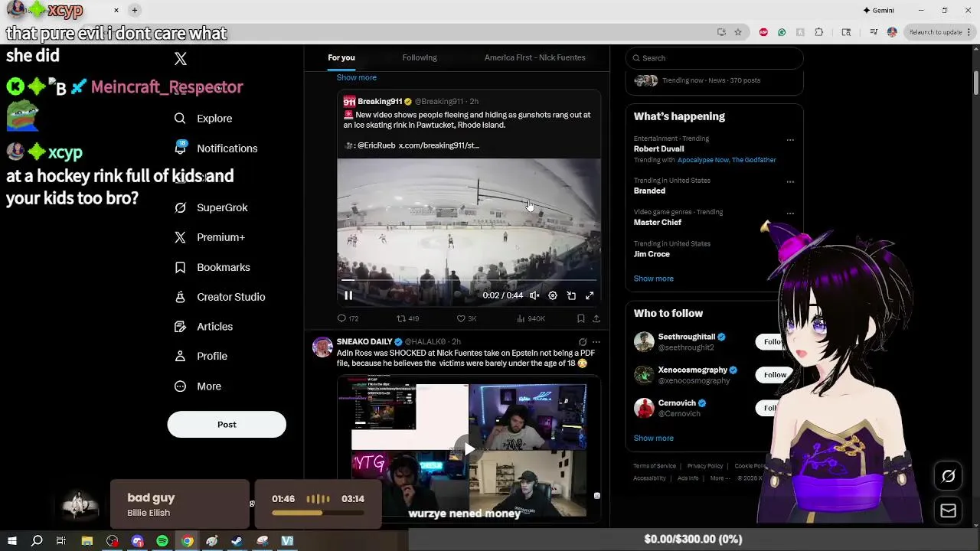Like the Breaking911 post
Viewport: 980px width, 551px height.
(x=466, y=318)
